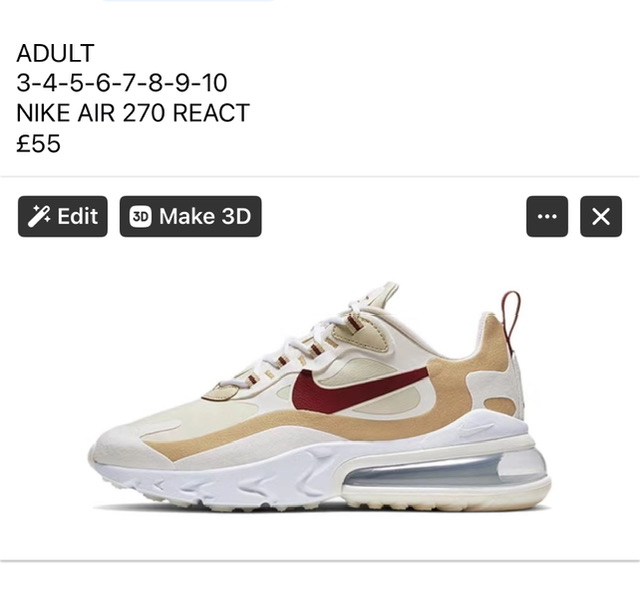Image resolution: width=640 pixels, height=594 pixels.
Task: Remove the photo with the X button
Action: click(x=601, y=216)
